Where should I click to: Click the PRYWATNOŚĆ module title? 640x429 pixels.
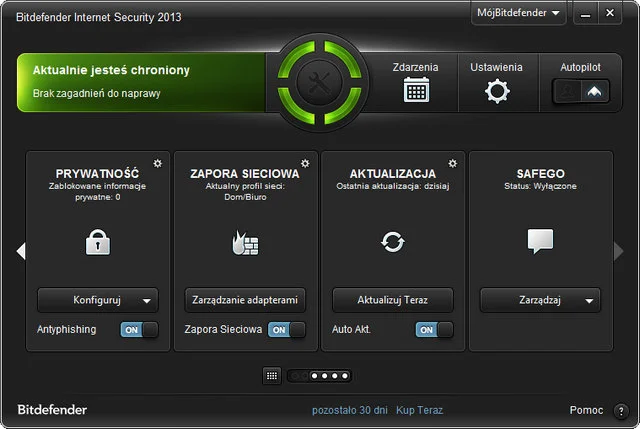coord(98,174)
